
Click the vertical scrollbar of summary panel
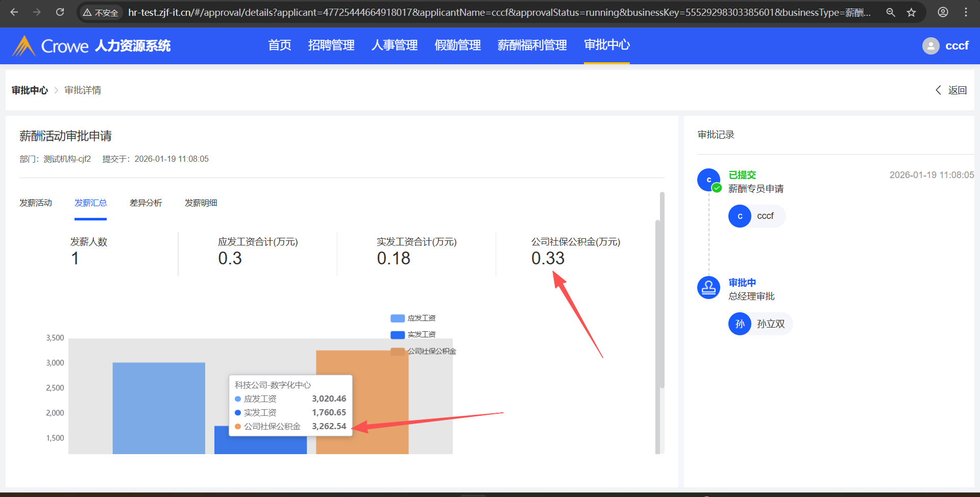point(662,291)
